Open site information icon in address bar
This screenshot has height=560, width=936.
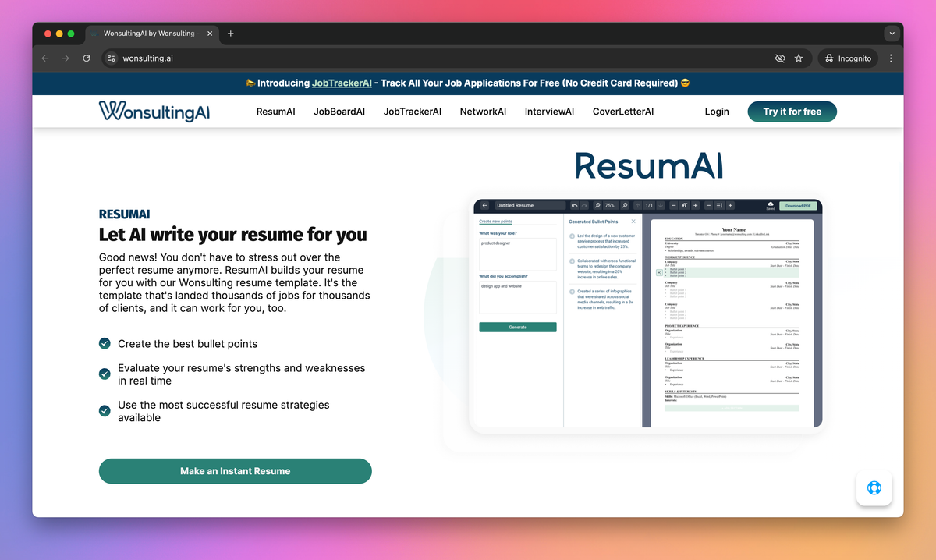click(111, 58)
